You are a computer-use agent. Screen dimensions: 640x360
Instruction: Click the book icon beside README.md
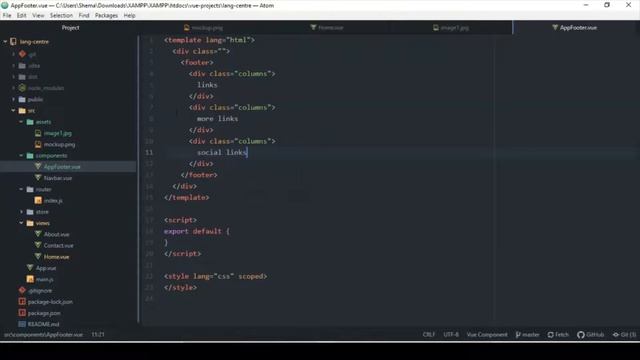pyautogui.click(x=22, y=324)
